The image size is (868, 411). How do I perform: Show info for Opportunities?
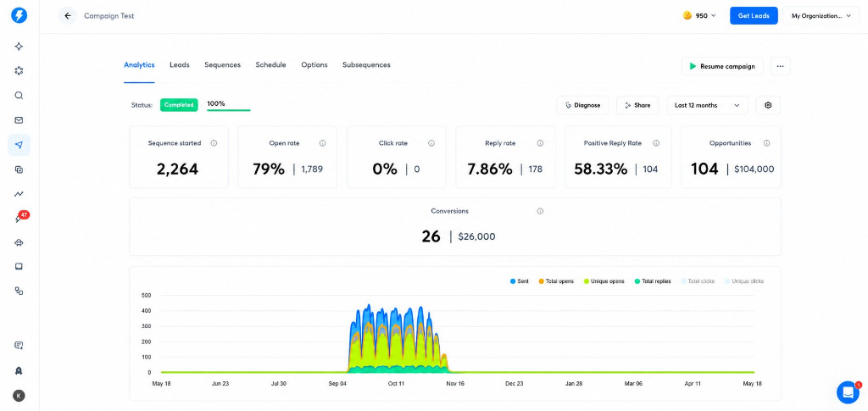[x=766, y=143]
